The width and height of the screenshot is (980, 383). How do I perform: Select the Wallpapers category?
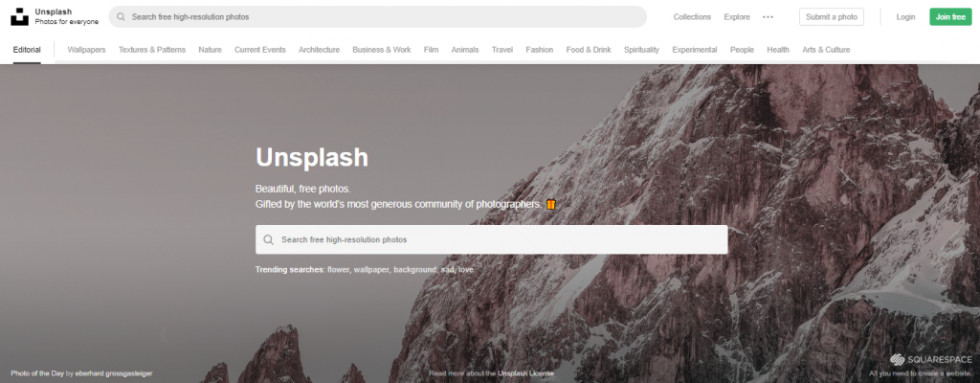[86, 50]
